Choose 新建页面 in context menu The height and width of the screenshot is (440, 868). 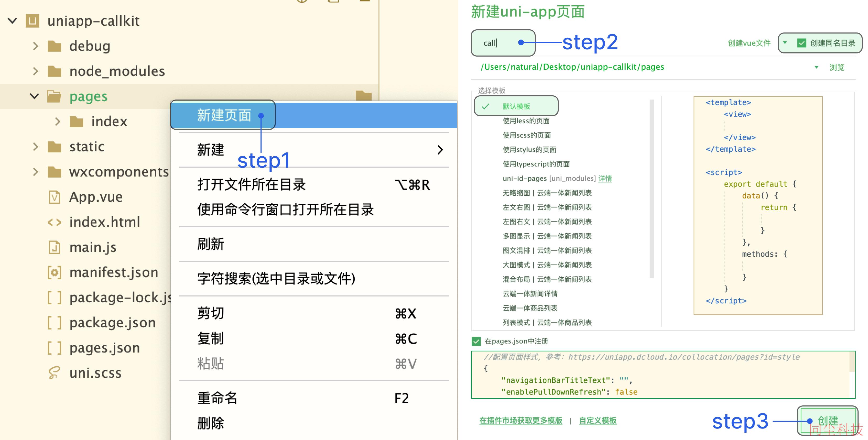tap(314, 115)
